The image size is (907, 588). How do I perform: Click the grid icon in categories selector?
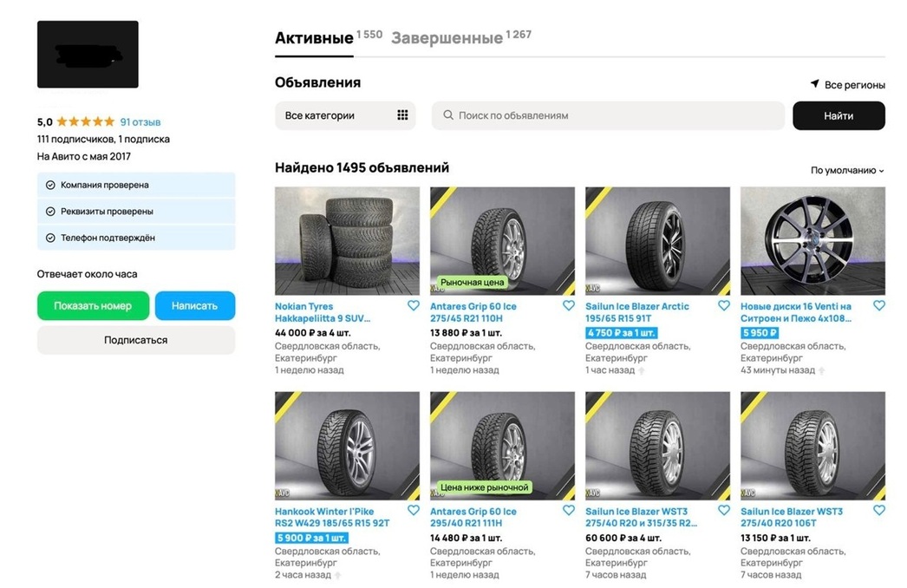click(x=402, y=115)
